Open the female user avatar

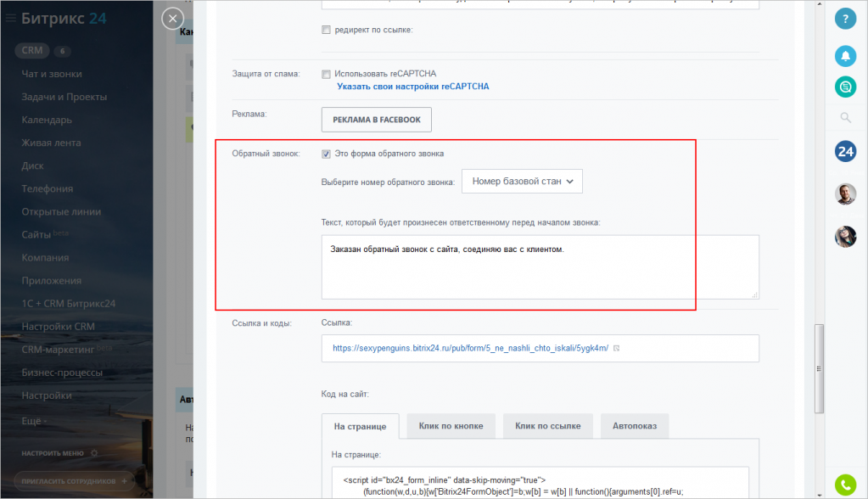click(x=845, y=237)
